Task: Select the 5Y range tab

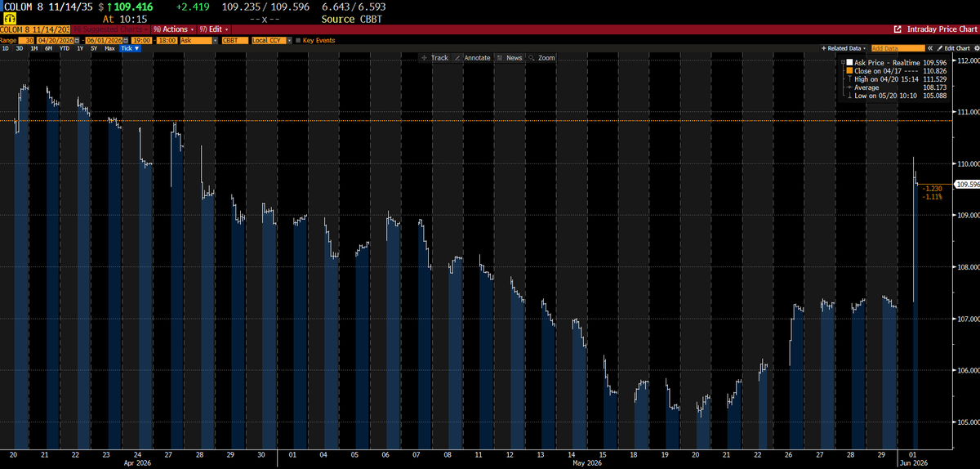Action: [94, 48]
